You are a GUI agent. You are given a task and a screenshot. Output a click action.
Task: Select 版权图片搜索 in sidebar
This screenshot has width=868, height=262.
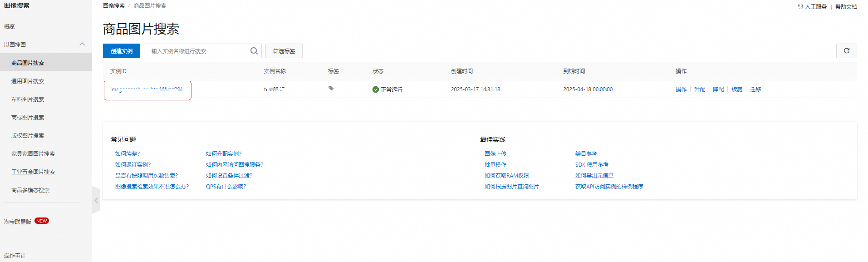(x=28, y=135)
